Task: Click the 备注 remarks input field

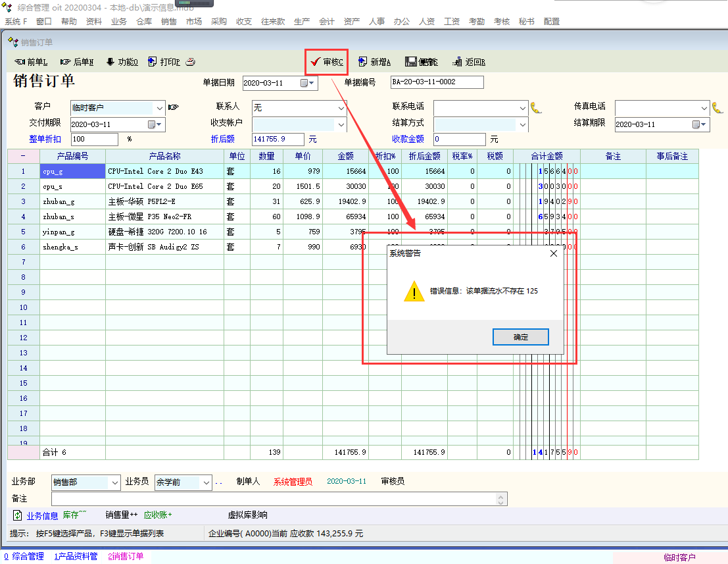Action: click(275, 499)
